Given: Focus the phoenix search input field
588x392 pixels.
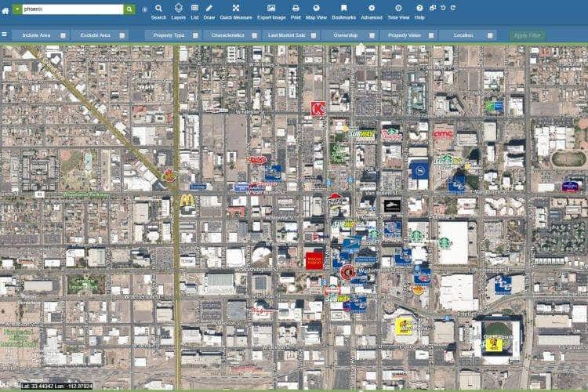Looking at the screenshot, I should click(72, 9).
